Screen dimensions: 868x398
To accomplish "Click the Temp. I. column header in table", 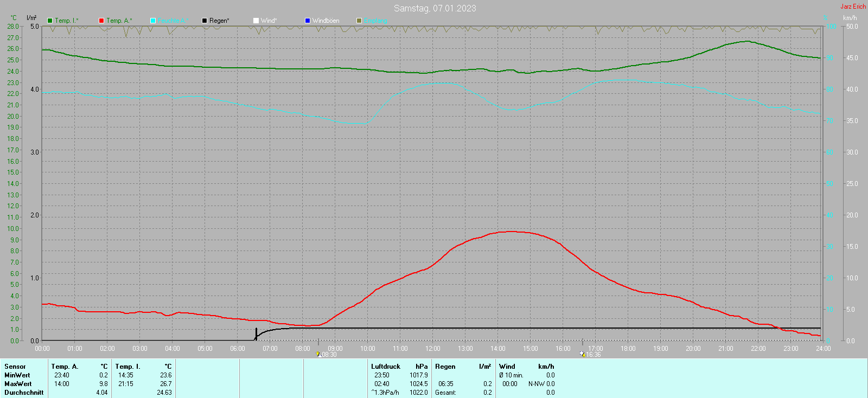I will coord(127,367).
